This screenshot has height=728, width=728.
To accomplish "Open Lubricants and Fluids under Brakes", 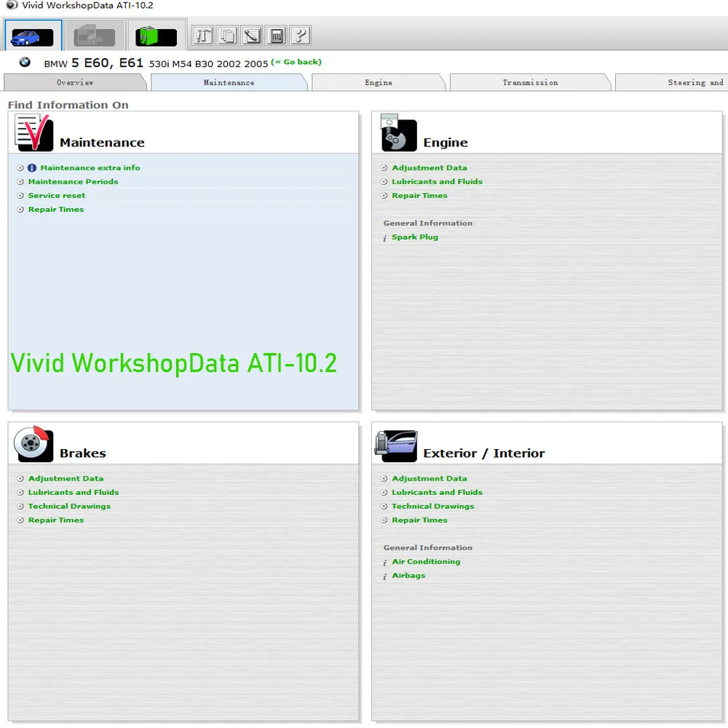I will (x=74, y=492).
